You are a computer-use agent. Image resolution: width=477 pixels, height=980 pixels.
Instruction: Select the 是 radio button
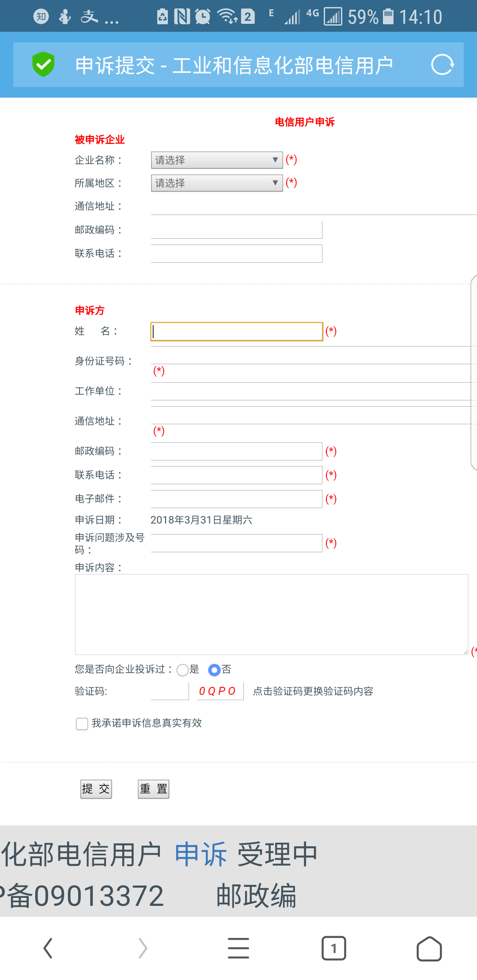click(x=182, y=670)
